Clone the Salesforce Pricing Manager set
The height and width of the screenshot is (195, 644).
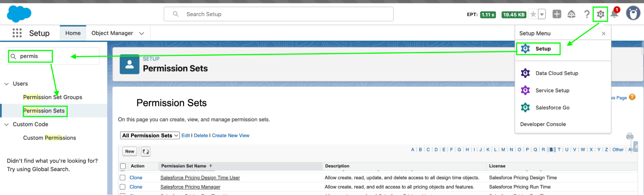(136, 187)
